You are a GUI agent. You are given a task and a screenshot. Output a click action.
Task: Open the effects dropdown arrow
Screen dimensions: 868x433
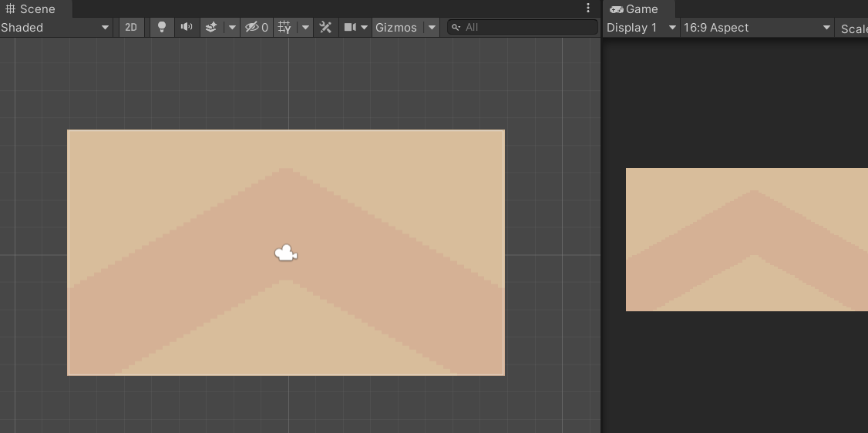point(232,27)
